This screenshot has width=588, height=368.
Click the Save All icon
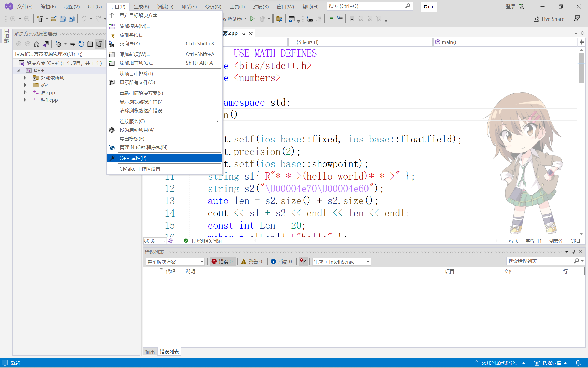point(71,19)
